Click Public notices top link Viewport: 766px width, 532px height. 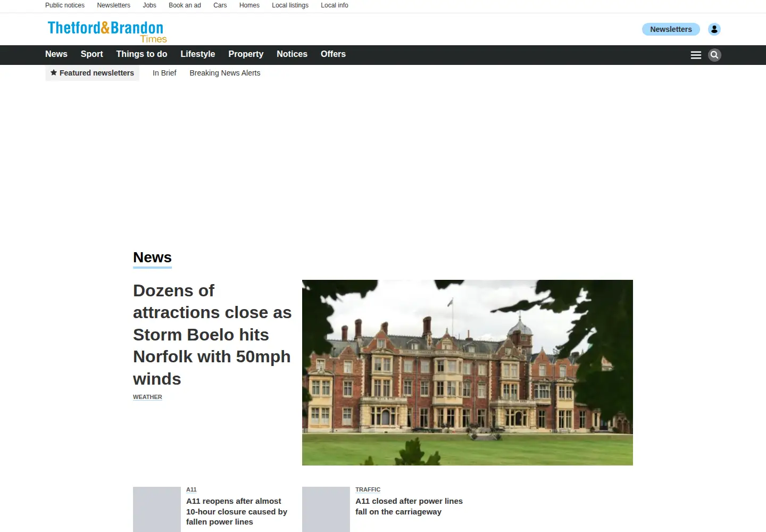(65, 5)
